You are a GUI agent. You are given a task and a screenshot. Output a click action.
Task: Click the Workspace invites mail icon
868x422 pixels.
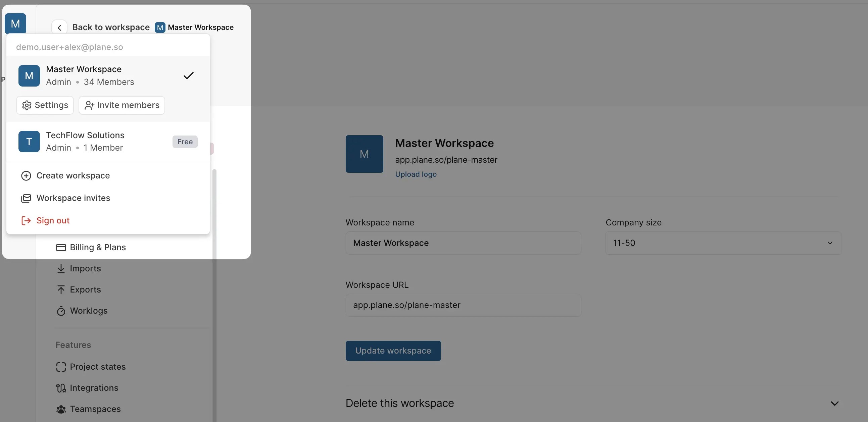click(26, 198)
